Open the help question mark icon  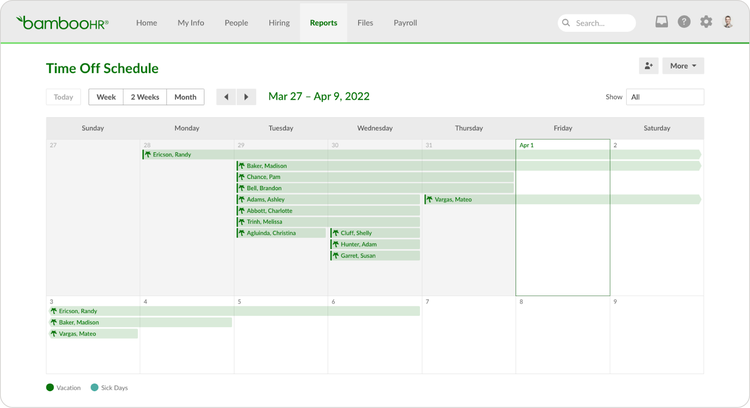684,22
